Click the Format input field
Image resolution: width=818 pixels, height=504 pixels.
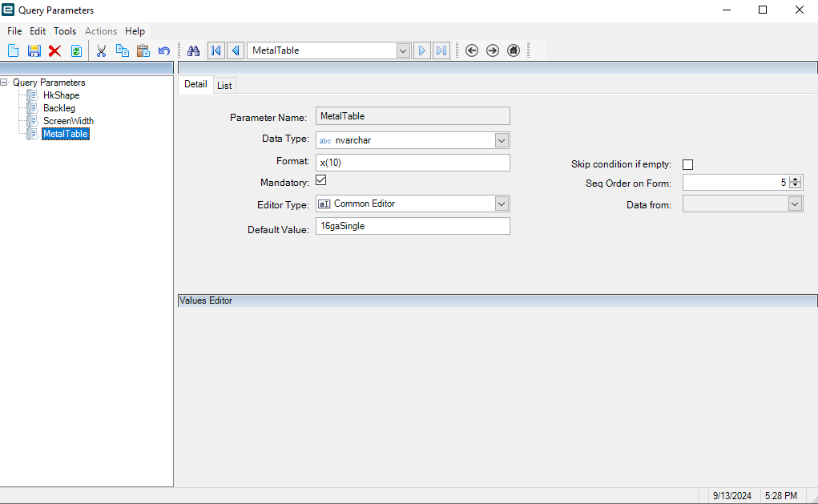pyautogui.click(x=413, y=163)
